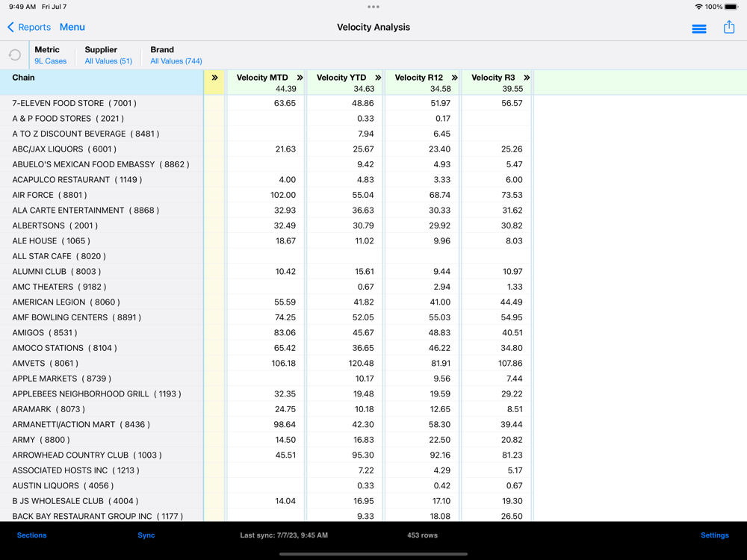Tap the battery indicator in status bar
747x560 pixels.
[731, 7]
